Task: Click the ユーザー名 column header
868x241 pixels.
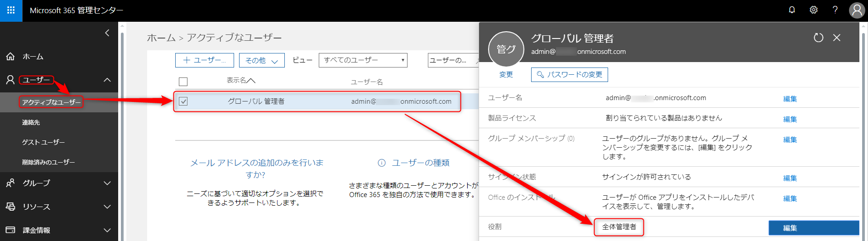Action: [367, 82]
